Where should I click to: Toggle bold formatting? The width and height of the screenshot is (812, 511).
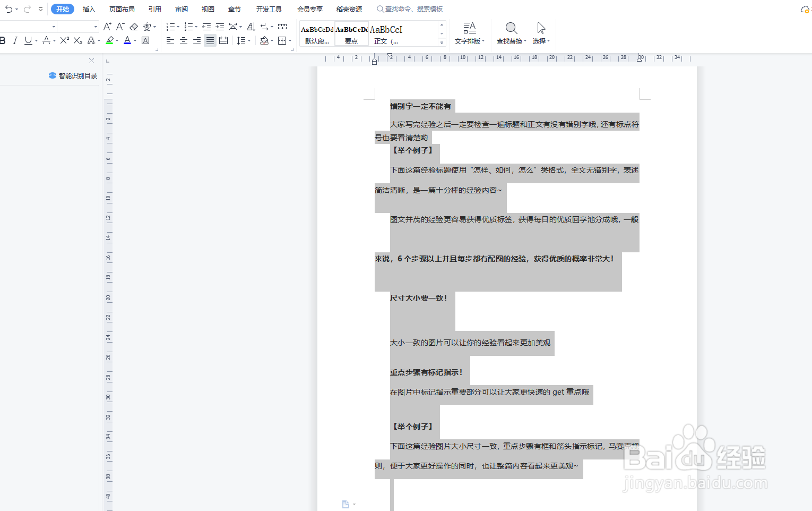click(x=3, y=40)
